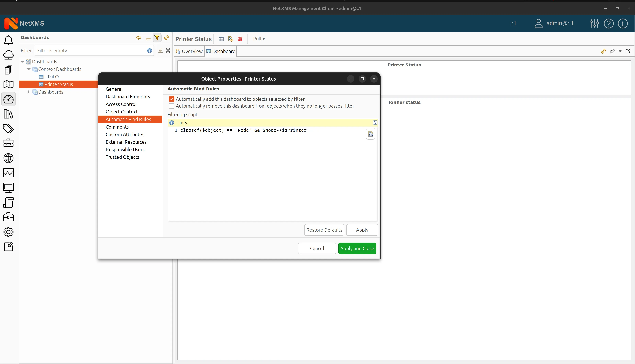The height and width of the screenshot is (364, 635).
Task: Click the red delete icon in Printer Status toolbar
Action: point(240,39)
